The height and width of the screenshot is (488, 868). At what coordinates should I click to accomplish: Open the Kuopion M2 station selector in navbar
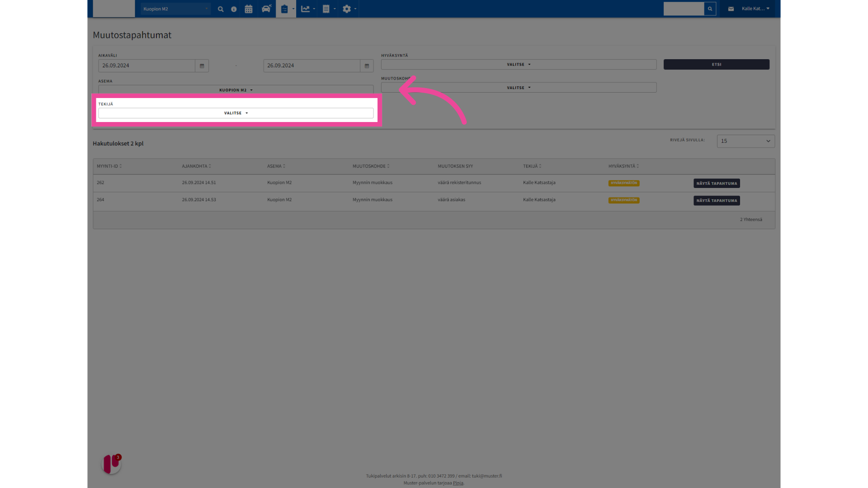click(175, 9)
